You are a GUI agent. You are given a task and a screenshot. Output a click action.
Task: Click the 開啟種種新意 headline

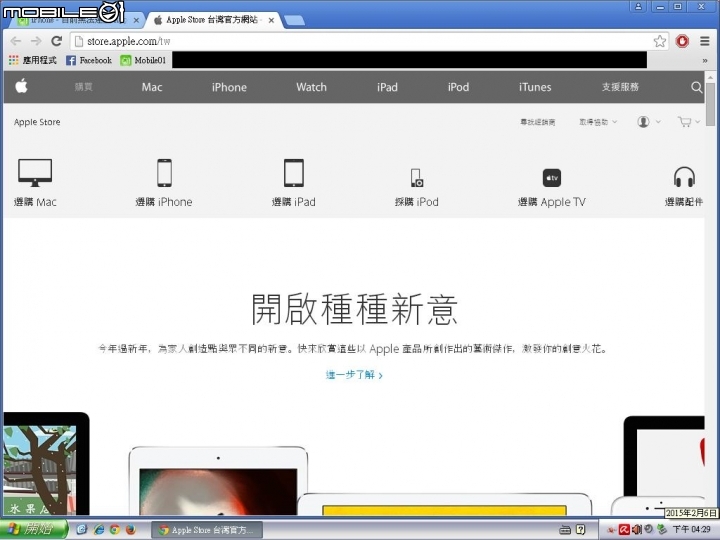pyautogui.click(x=354, y=309)
